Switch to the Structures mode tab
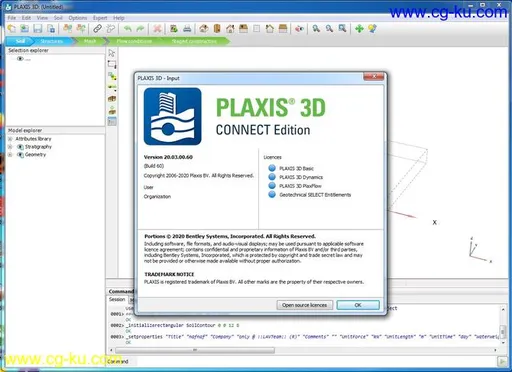This screenshot has width=512, height=372. pos(52,41)
